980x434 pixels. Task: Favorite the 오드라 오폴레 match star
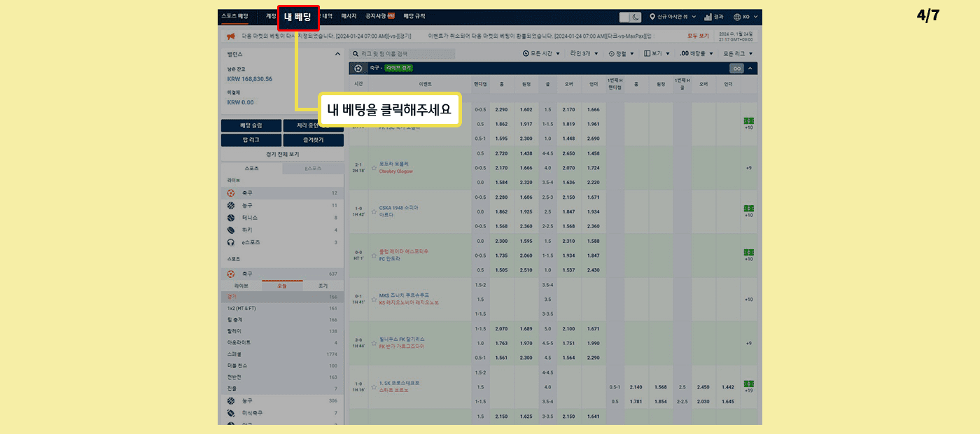tap(374, 167)
